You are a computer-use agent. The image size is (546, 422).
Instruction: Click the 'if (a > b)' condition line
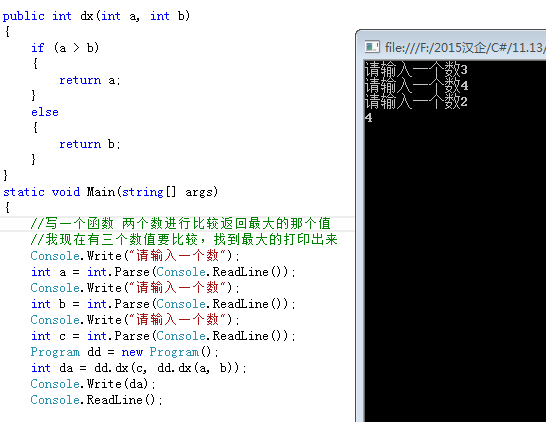(x=65, y=48)
